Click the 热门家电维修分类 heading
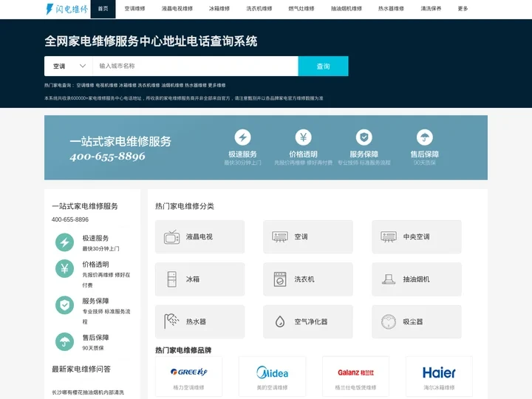Image resolution: width=532 pixels, height=399 pixels. (x=185, y=206)
